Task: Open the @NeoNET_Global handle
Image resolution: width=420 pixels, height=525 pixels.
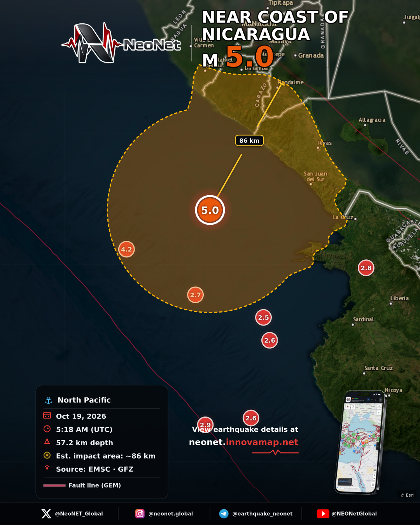Action: click(x=79, y=514)
